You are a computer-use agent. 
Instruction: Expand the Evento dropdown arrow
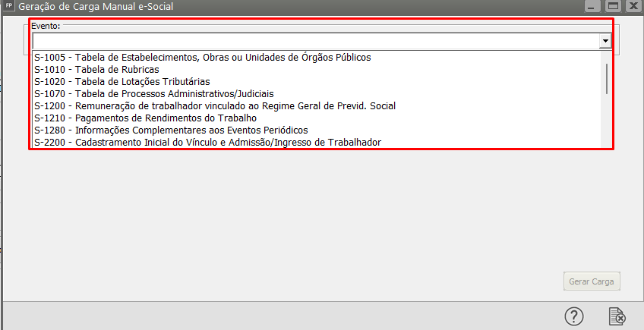tap(605, 41)
